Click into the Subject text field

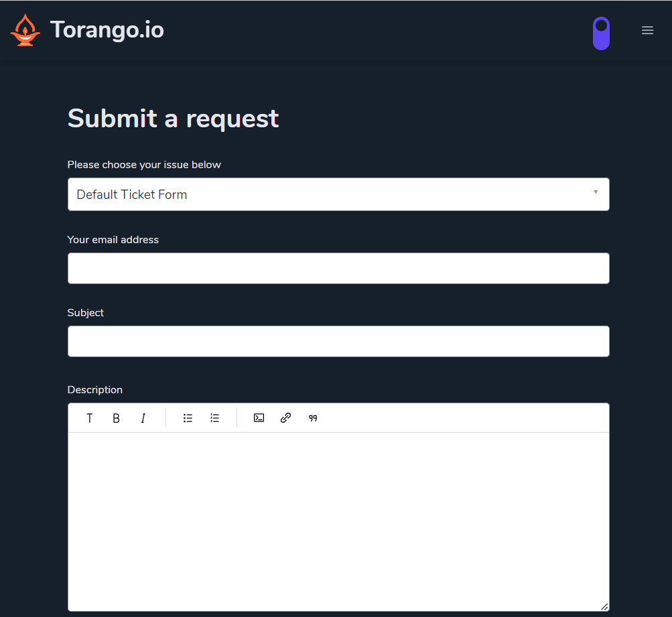338,341
